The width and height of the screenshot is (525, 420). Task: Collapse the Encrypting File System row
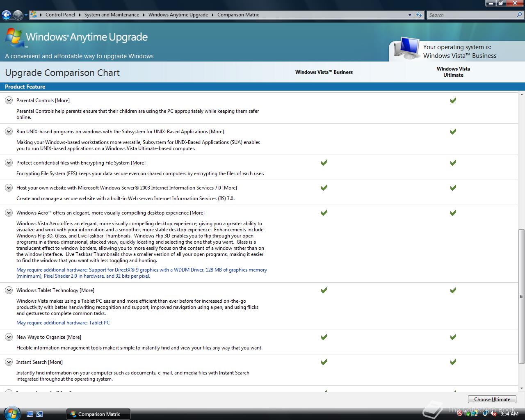9,162
